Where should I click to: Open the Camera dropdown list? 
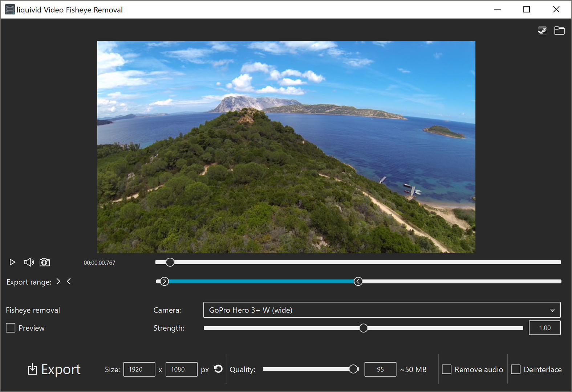point(382,310)
